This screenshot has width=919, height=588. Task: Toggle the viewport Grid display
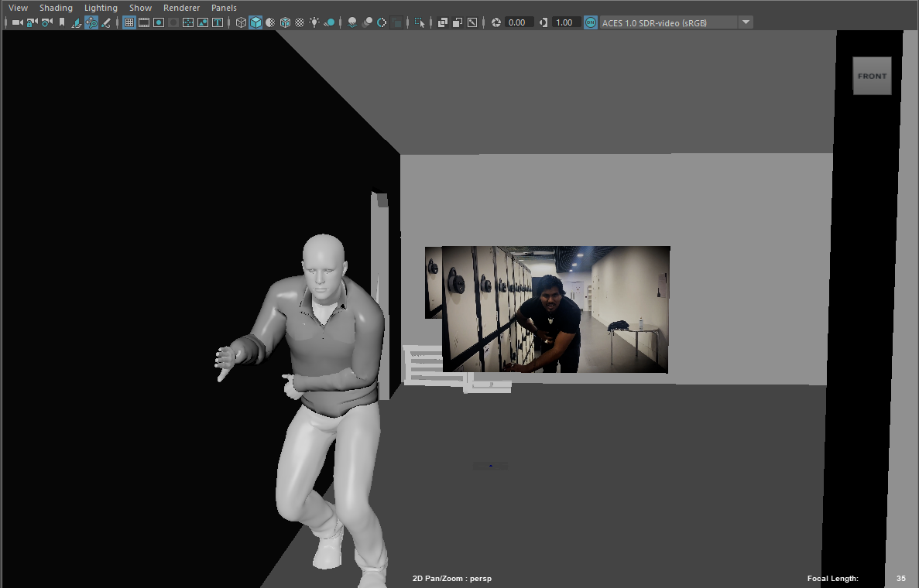pyautogui.click(x=129, y=22)
